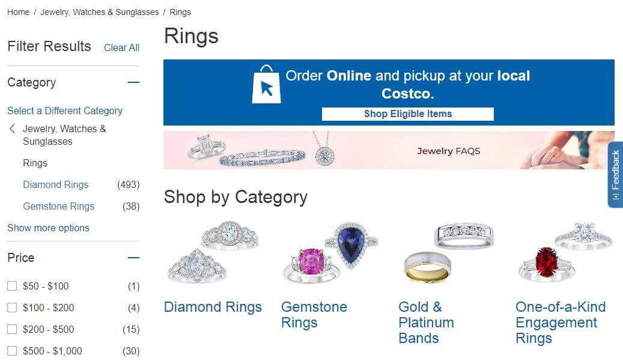Clear all filters with Clear All

tap(121, 47)
